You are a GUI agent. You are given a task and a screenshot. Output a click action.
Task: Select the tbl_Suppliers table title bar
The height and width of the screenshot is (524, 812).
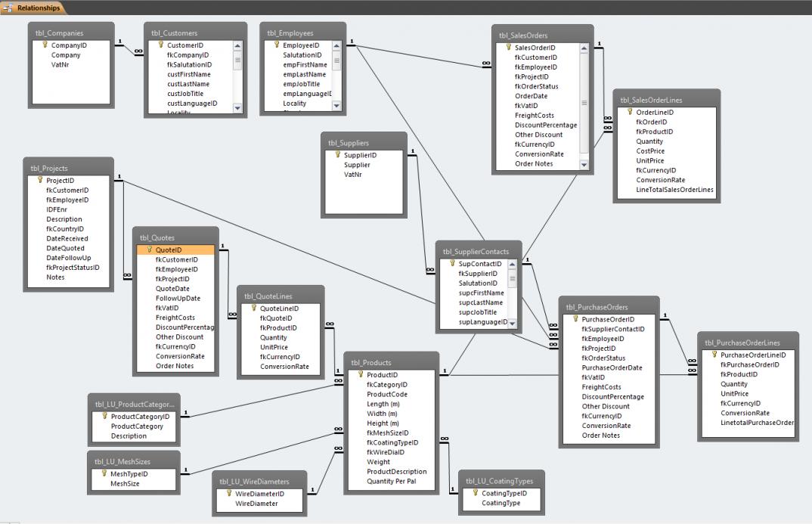(x=364, y=142)
